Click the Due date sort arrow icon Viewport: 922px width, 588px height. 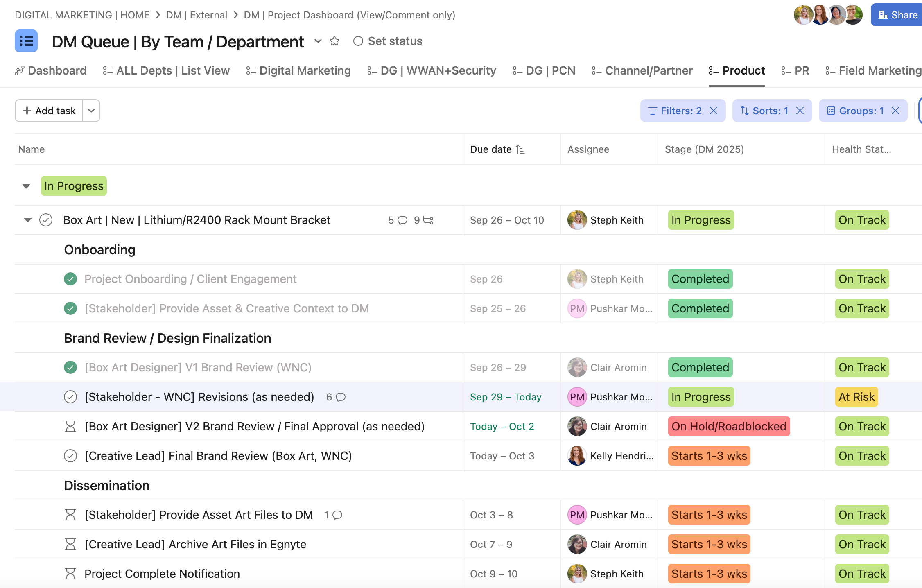click(x=520, y=149)
